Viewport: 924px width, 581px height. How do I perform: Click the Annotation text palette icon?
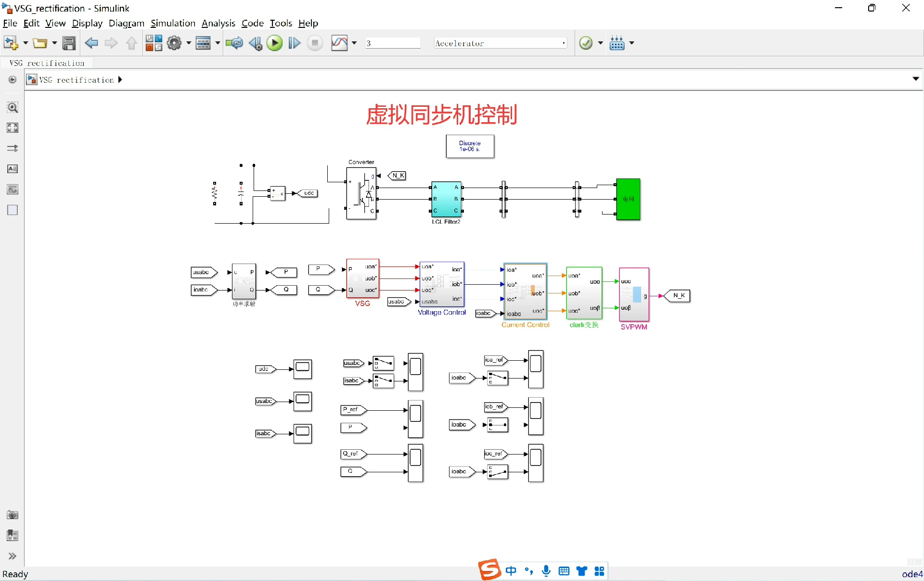coord(13,169)
